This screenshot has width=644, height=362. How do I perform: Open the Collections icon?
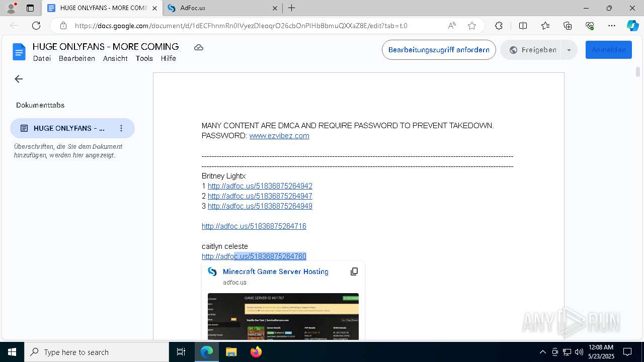click(x=568, y=26)
